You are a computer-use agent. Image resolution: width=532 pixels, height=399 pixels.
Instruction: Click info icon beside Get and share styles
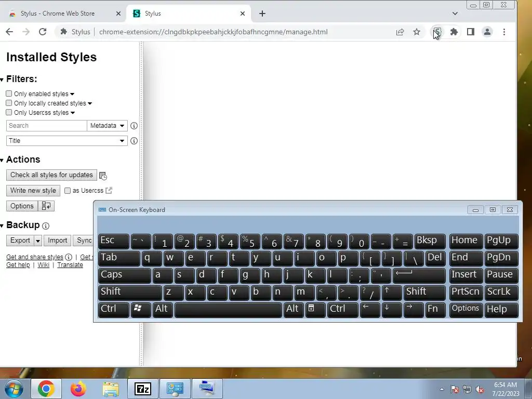69,257
